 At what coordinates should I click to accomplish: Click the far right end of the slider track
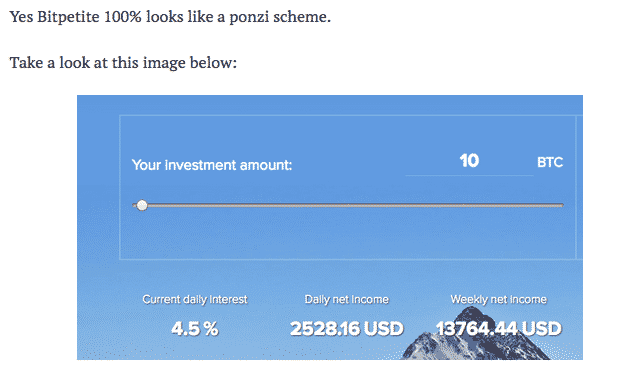pyautogui.click(x=562, y=205)
